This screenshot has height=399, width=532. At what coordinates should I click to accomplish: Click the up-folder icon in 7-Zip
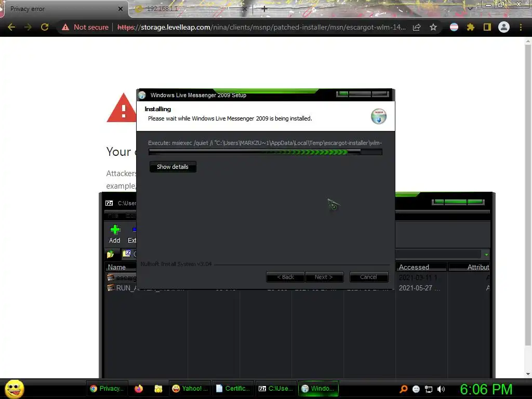coord(111,254)
